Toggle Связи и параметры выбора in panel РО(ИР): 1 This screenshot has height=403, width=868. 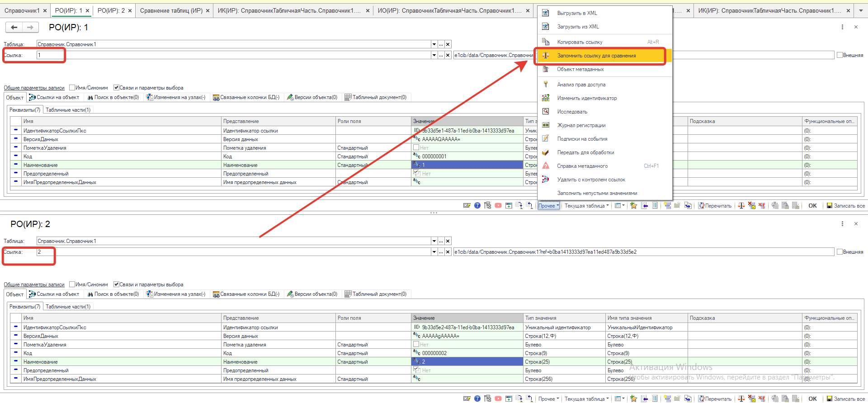tap(116, 88)
